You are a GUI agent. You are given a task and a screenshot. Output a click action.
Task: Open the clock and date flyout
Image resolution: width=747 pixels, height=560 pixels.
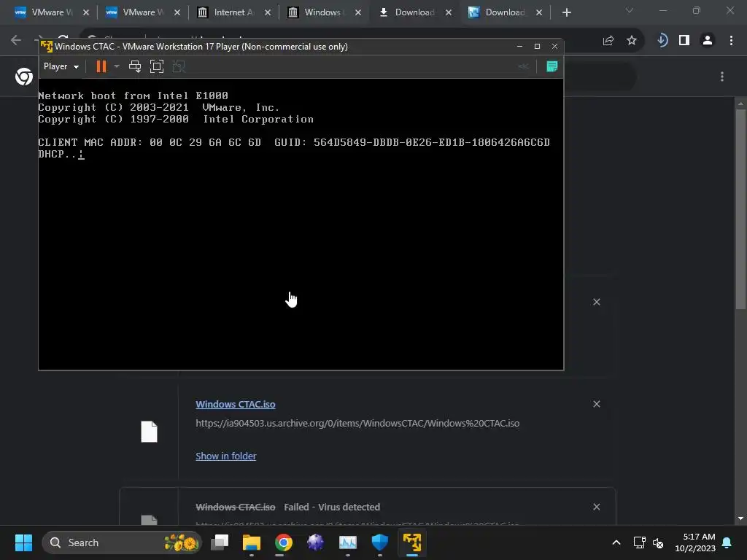click(x=695, y=542)
